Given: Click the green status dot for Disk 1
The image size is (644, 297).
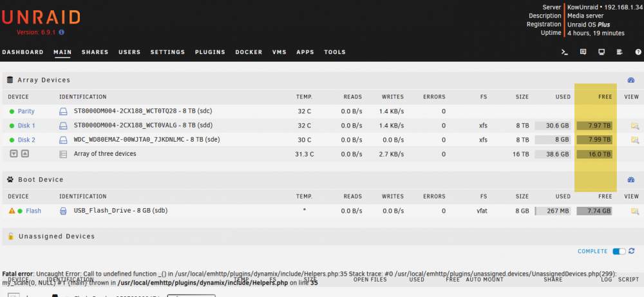Looking at the screenshot, I should [x=12, y=126].
